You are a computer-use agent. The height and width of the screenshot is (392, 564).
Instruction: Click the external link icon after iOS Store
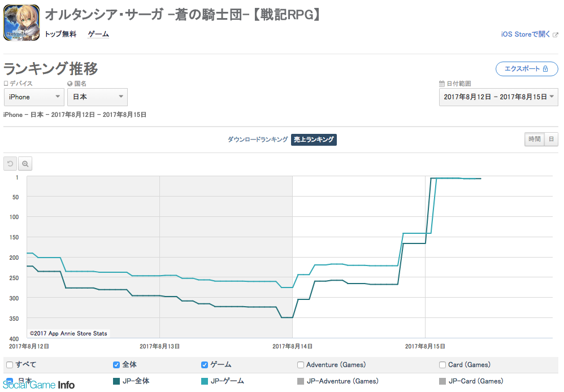(556, 35)
